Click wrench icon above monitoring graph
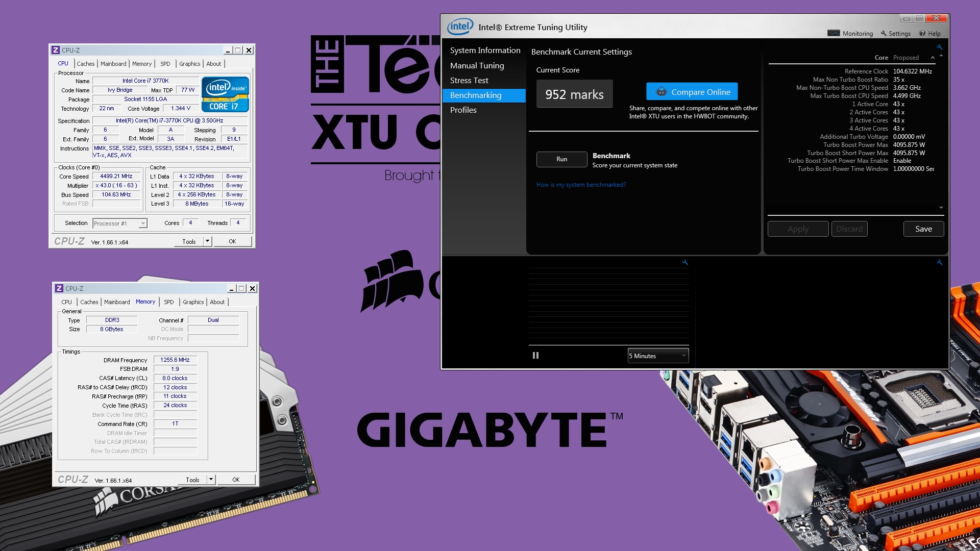980x551 pixels. coord(685,262)
